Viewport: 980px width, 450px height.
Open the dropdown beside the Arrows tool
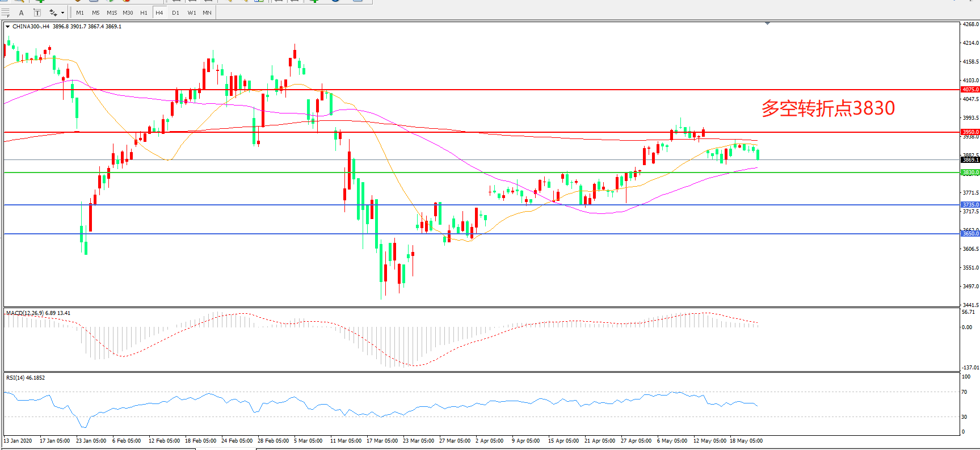(x=62, y=12)
